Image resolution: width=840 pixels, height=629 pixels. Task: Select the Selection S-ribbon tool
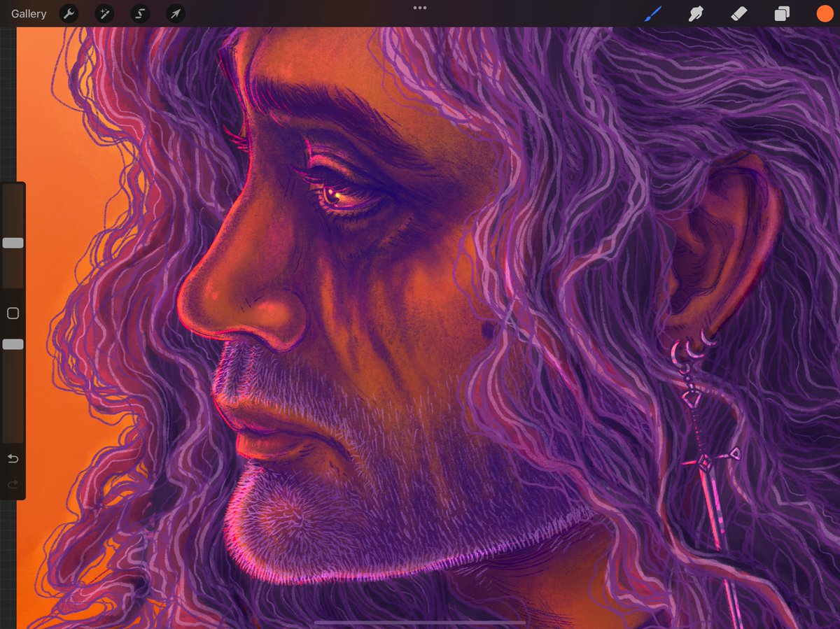[139, 13]
